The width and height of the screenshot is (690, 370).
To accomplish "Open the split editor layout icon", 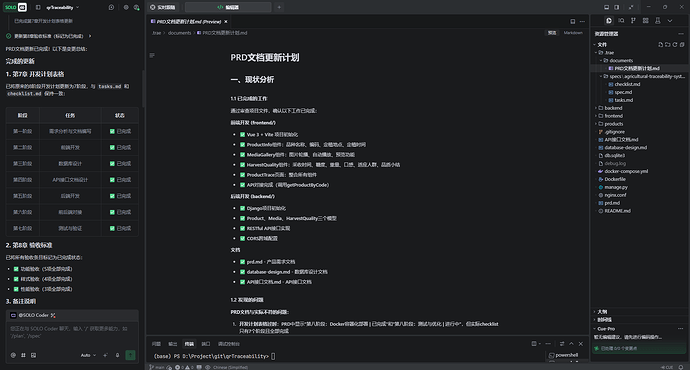I will click(573, 22).
